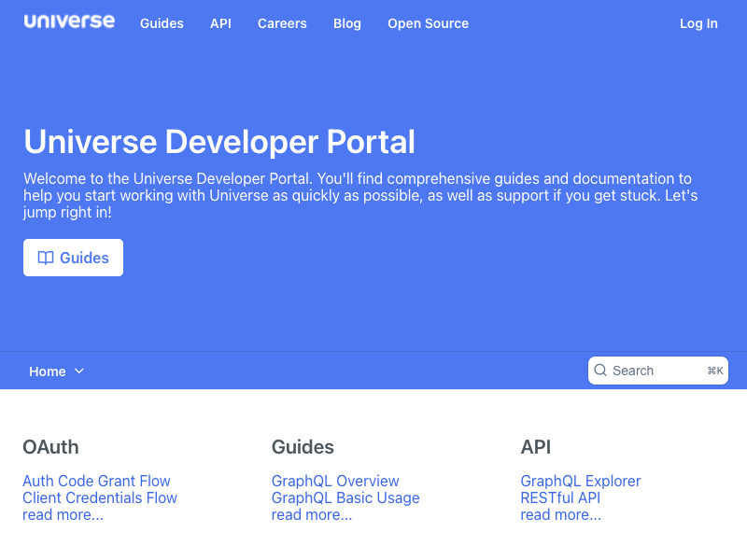Viewport: 747px width, 560px height.
Task: Click read more under Guides
Action: tap(312, 515)
